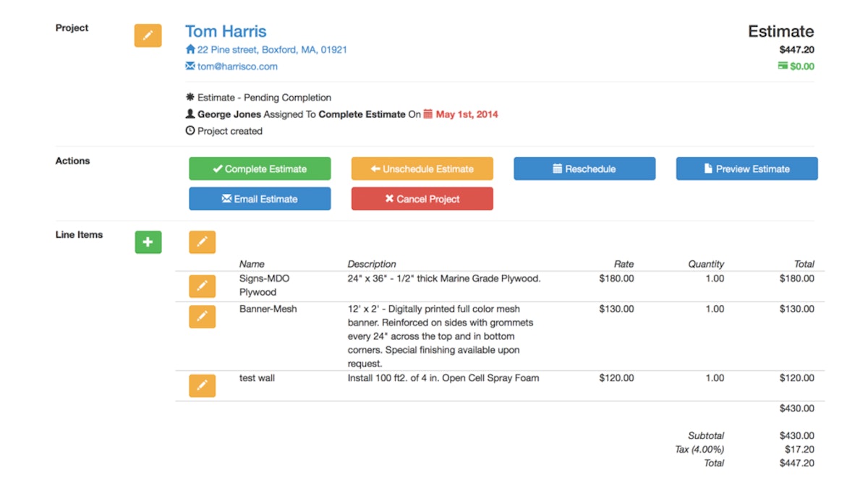
Task: Cancel the project
Action: 422,199
